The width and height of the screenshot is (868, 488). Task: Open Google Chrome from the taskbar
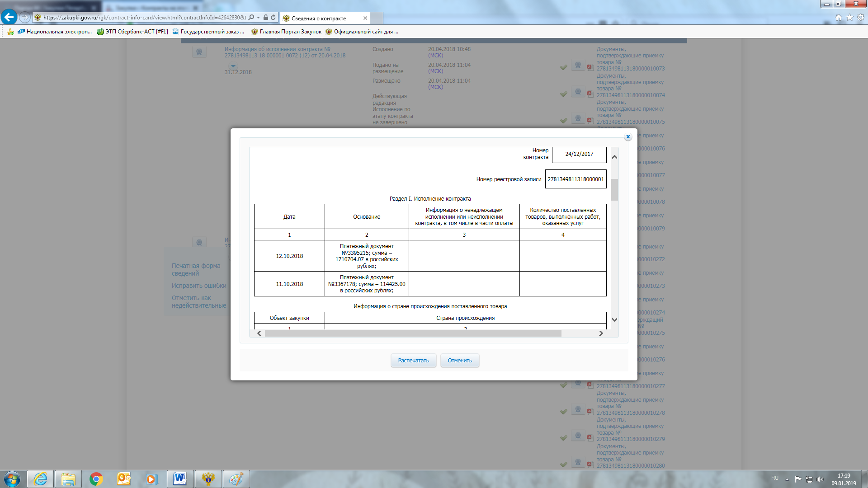coord(96,479)
